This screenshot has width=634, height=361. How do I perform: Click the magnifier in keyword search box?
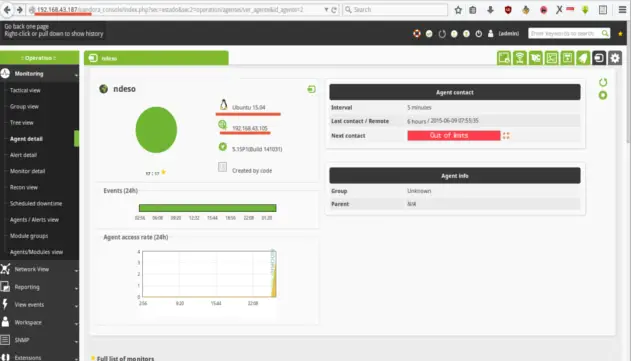pos(605,33)
